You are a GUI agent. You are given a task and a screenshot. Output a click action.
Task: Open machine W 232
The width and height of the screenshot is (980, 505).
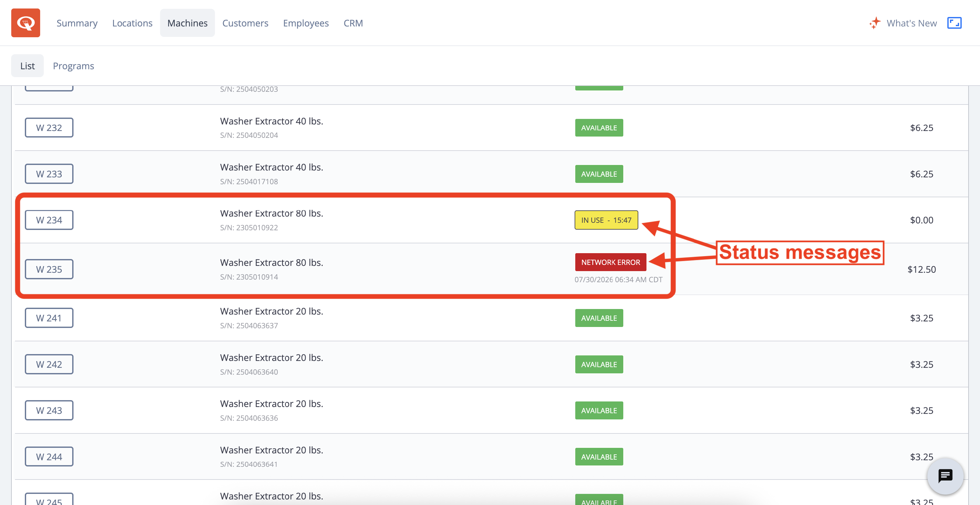tap(49, 128)
